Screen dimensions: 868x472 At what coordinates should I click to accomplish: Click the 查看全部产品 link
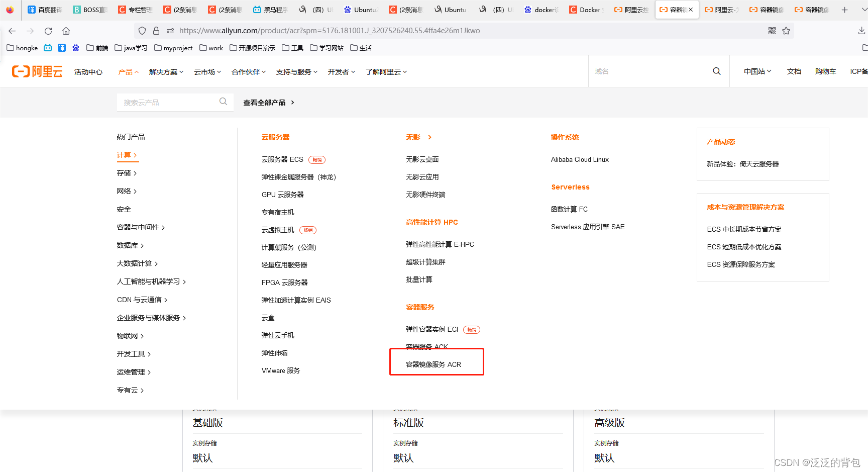pyautogui.click(x=265, y=102)
